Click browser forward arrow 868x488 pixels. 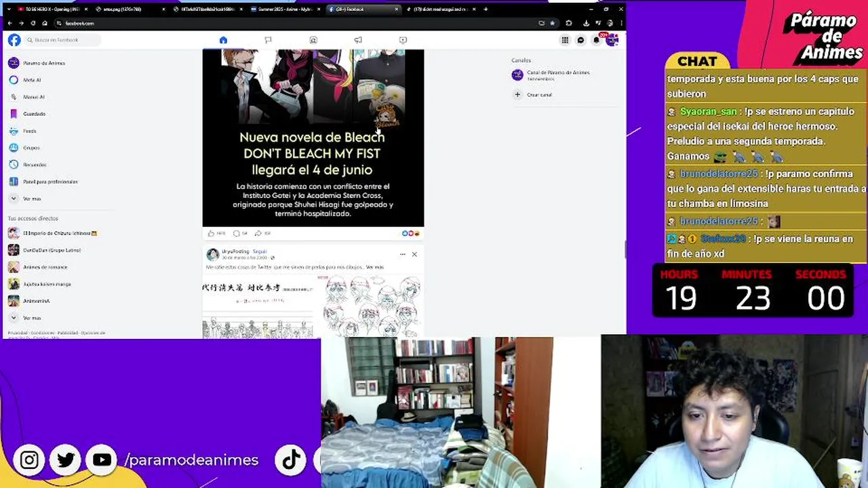21,23
